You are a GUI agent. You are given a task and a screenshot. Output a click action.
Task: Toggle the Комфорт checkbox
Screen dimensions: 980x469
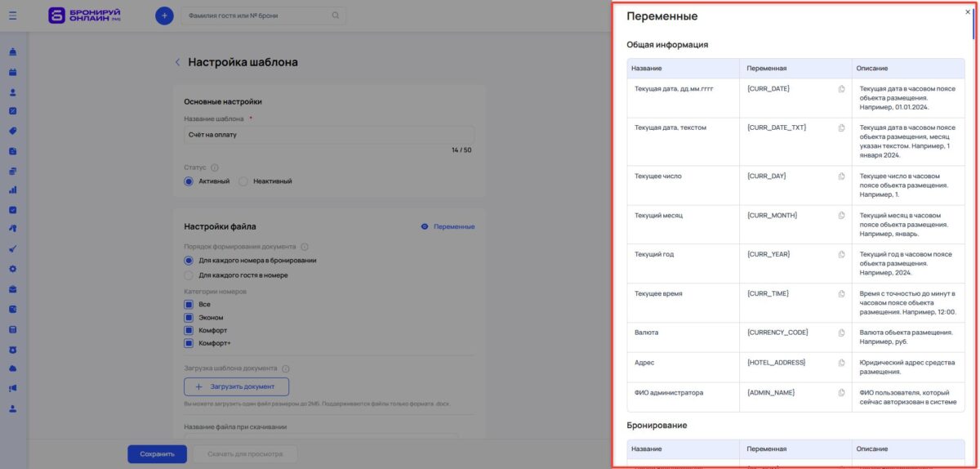click(x=189, y=330)
